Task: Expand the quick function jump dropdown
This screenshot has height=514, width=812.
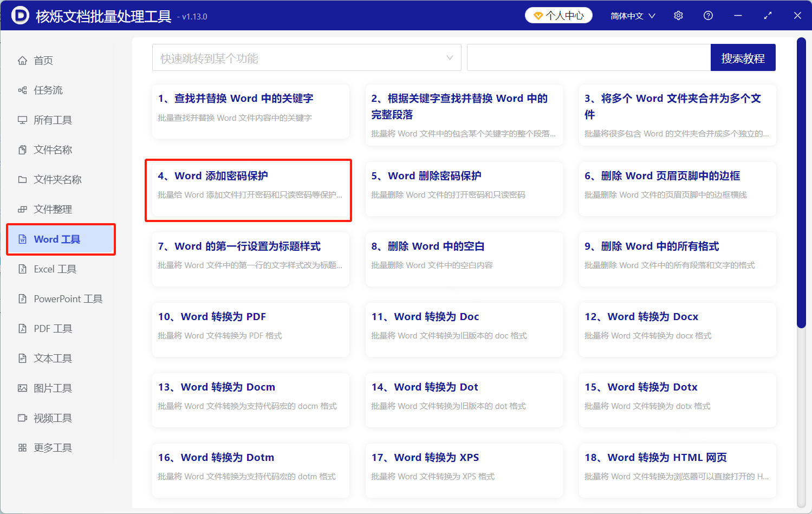Action: (450, 57)
